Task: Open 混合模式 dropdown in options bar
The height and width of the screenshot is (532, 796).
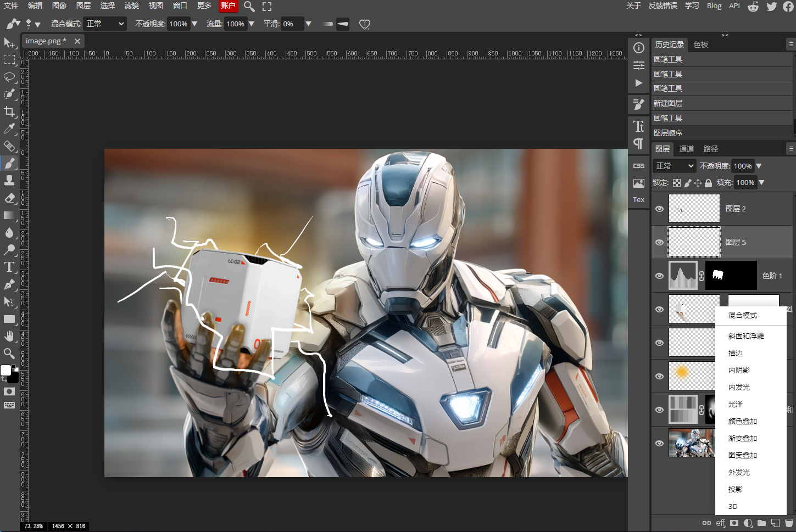Action: [x=105, y=24]
